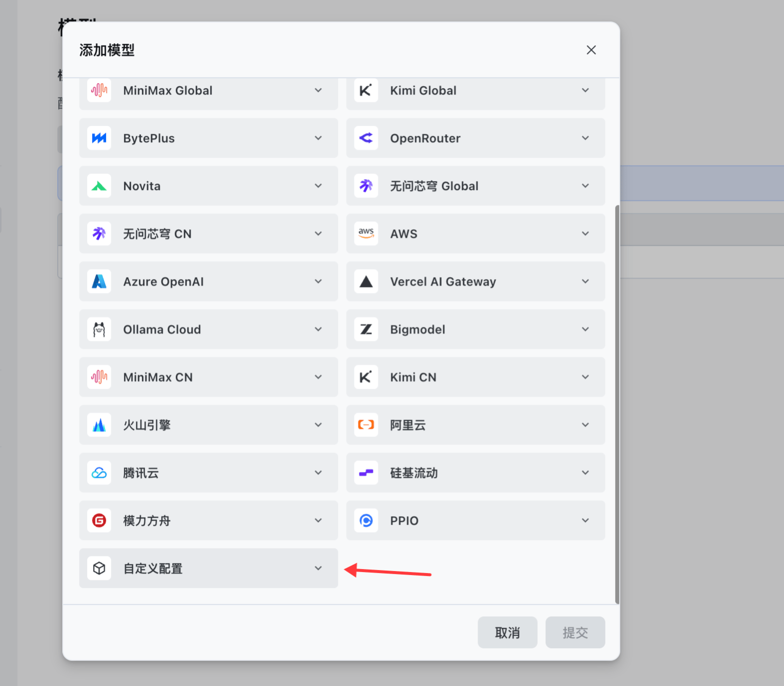Click the dialog's vertical scrollbar
This screenshot has height=686, width=784.
click(x=617, y=404)
